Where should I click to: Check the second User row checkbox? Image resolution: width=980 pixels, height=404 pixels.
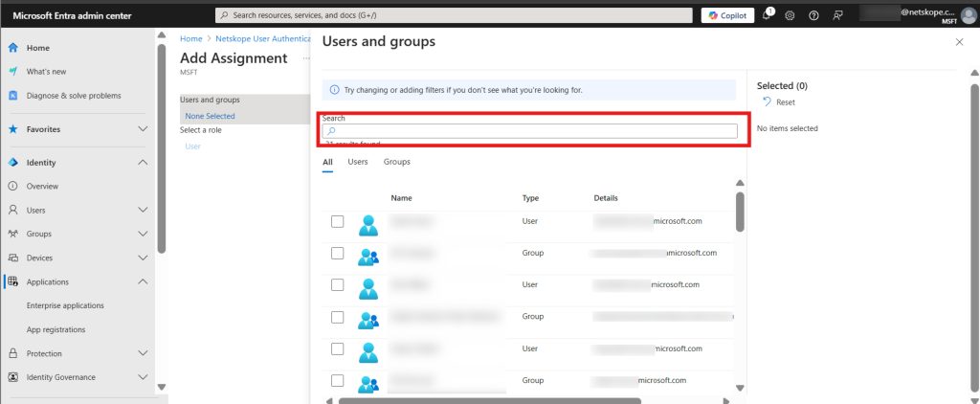(x=338, y=285)
